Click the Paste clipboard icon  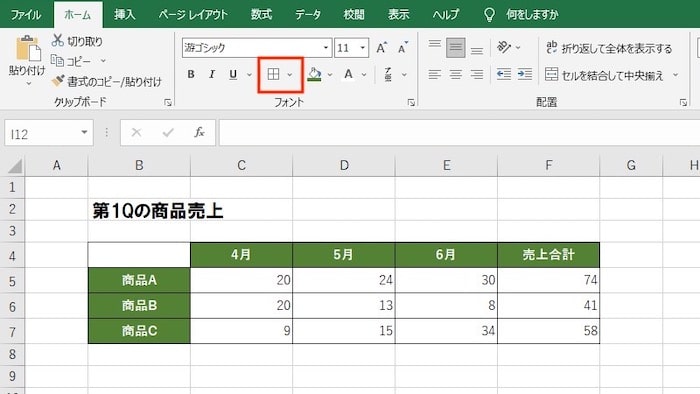tap(28, 48)
